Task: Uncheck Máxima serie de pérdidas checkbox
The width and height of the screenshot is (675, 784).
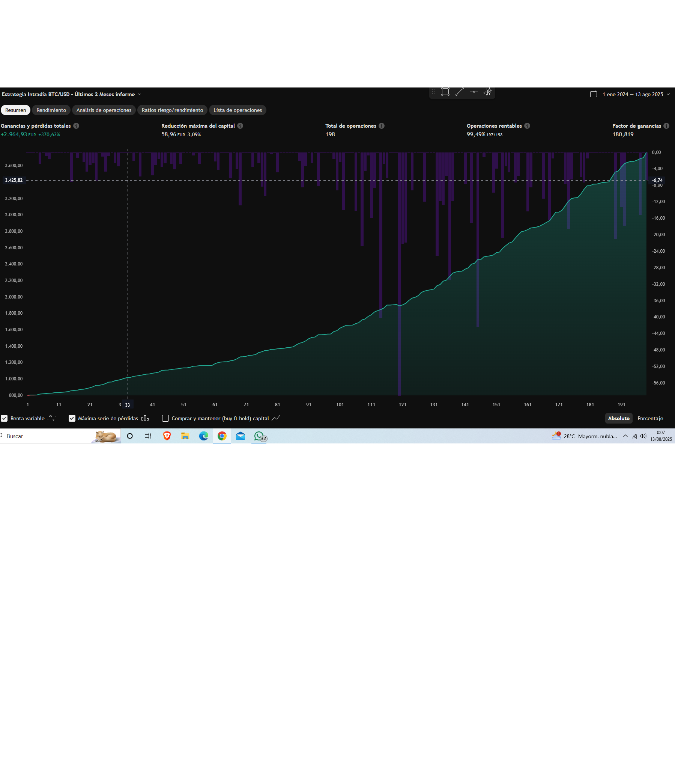Action: tap(72, 419)
